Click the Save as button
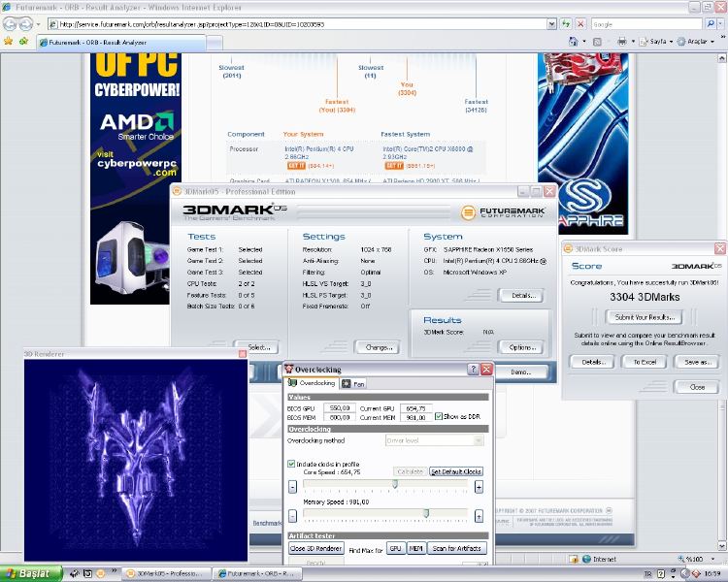This screenshot has width=728, height=582. click(697, 362)
